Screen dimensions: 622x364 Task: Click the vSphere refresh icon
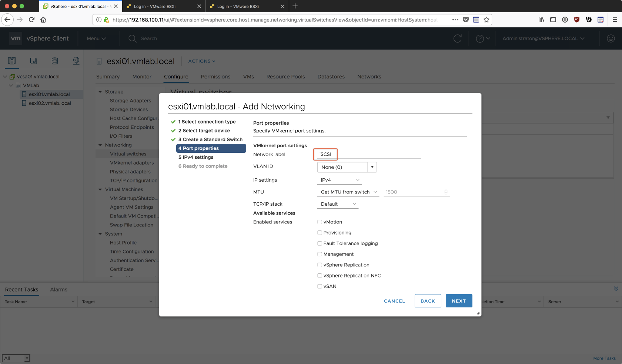(x=458, y=38)
